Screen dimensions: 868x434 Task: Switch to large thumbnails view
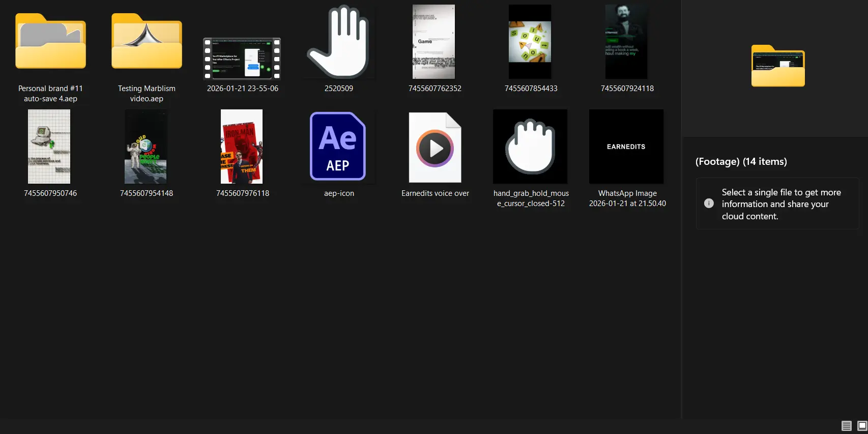pyautogui.click(x=862, y=426)
